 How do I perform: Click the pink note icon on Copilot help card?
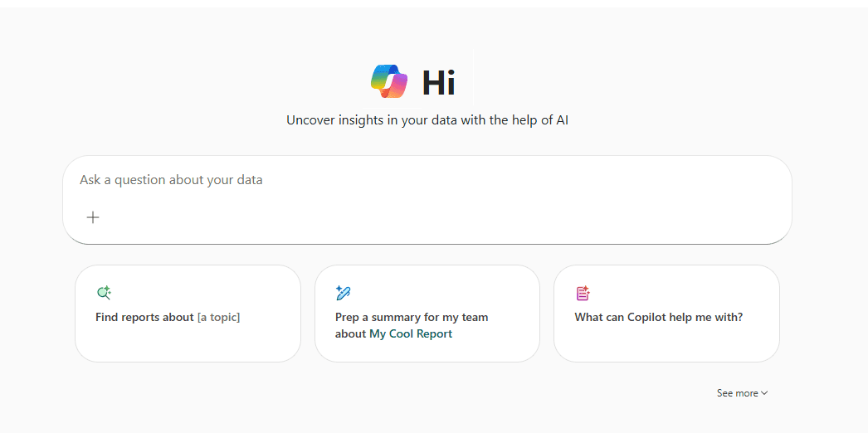(x=583, y=293)
